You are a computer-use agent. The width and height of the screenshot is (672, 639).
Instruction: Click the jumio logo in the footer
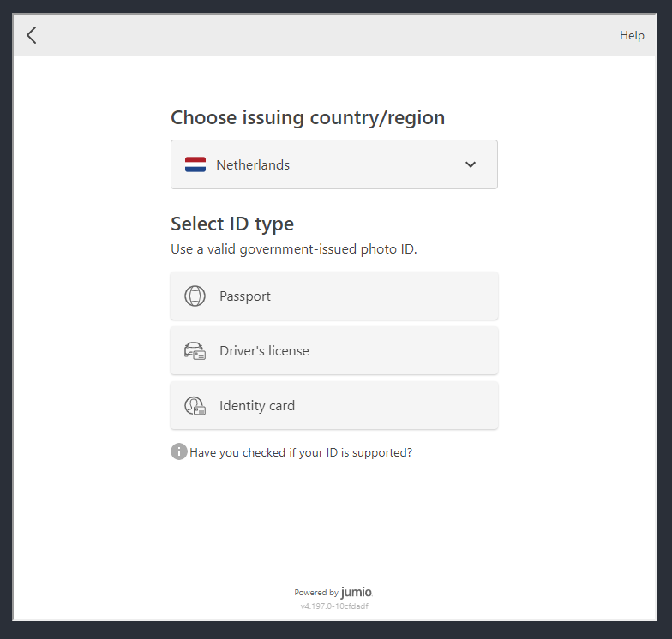pyautogui.click(x=357, y=593)
